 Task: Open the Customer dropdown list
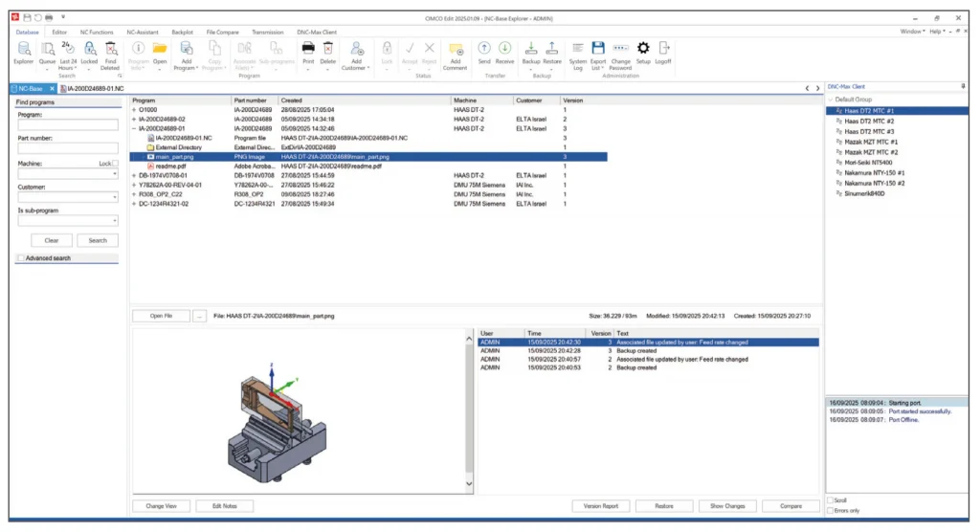(x=114, y=198)
